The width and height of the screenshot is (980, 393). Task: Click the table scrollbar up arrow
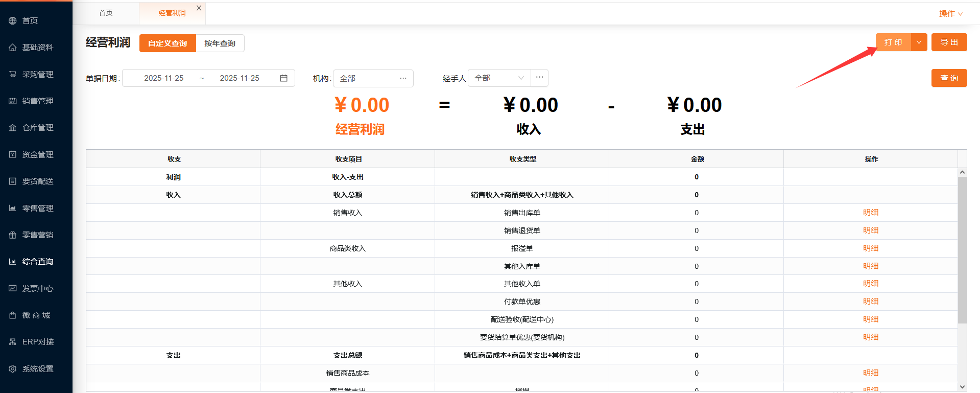coord(962,173)
